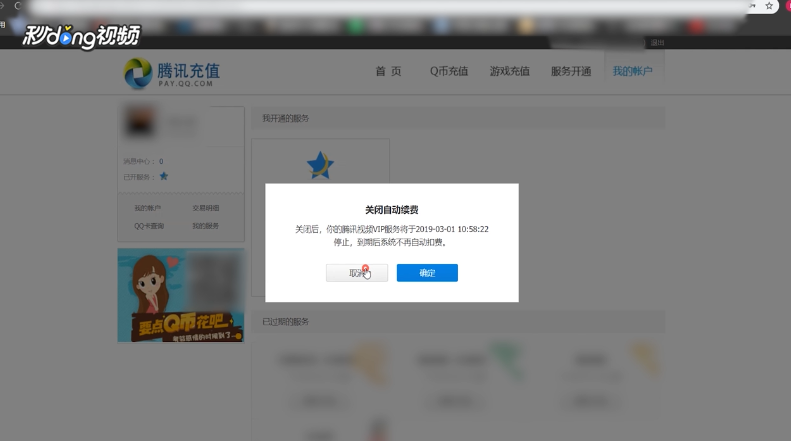
Task: Open the 首页 navigation tab
Action: (x=388, y=71)
